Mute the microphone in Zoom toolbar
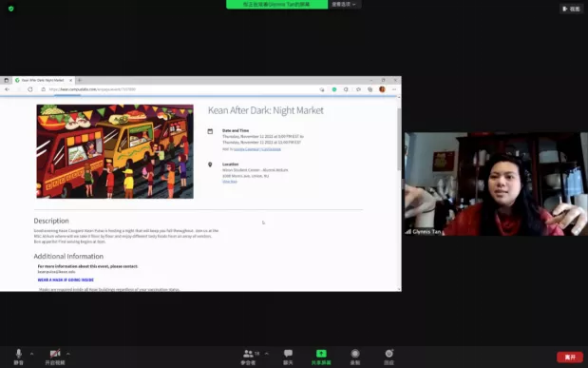The width and height of the screenshot is (588, 368). pyautogui.click(x=18, y=354)
